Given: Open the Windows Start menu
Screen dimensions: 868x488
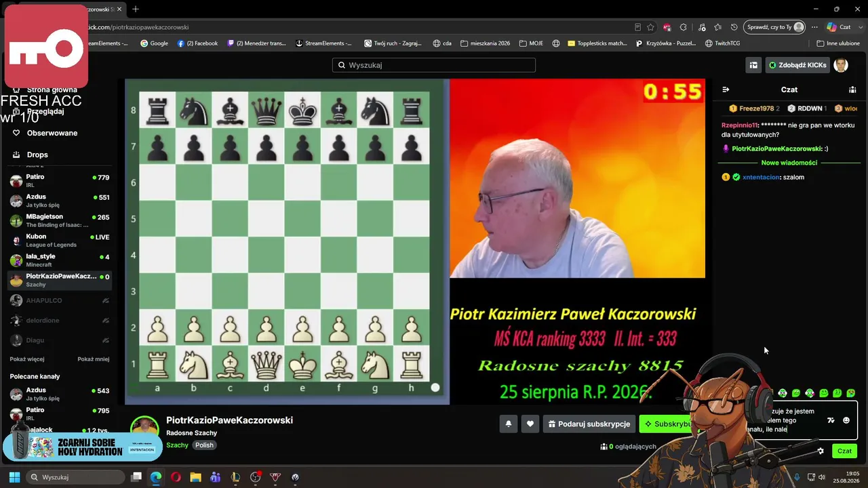Looking at the screenshot, I should 14,477.
